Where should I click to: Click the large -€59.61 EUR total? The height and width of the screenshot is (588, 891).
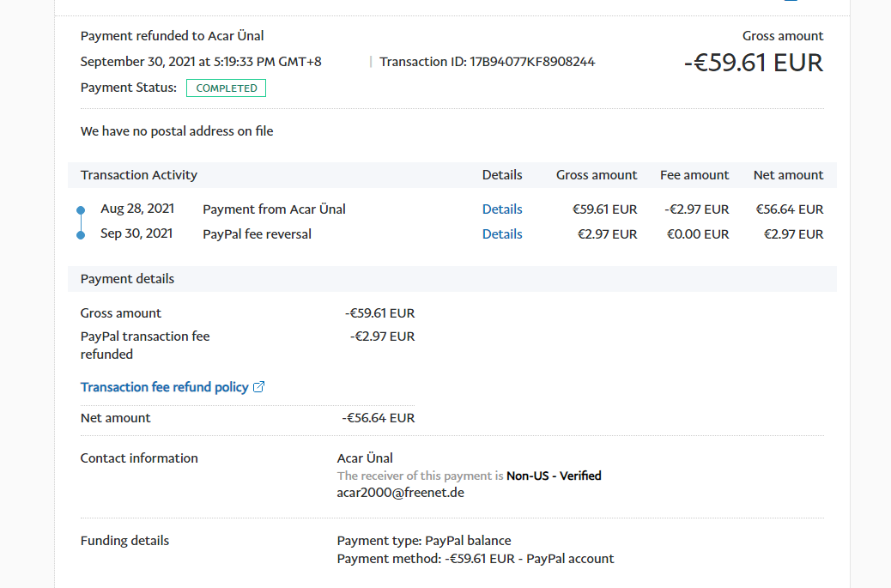(x=753, y=63)
